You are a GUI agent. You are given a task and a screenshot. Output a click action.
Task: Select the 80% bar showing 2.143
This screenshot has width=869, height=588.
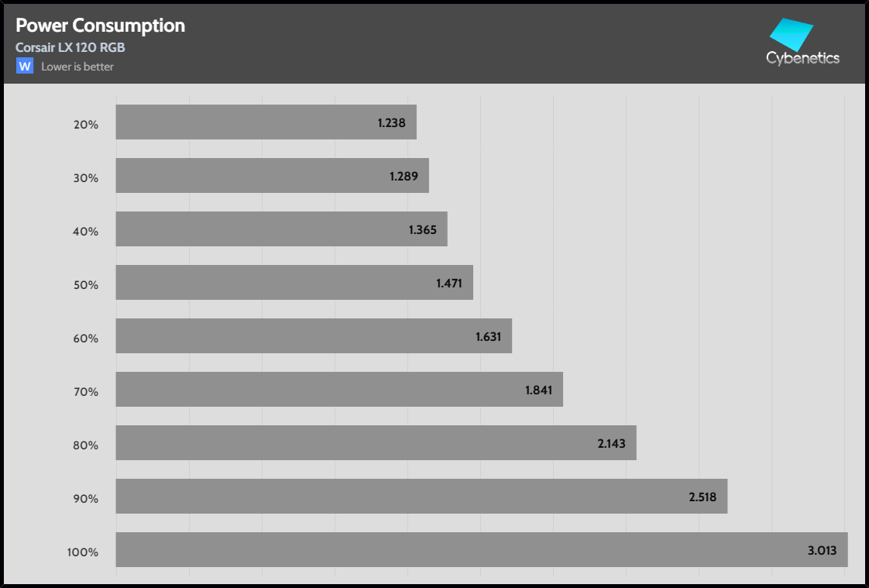[376, 443]
